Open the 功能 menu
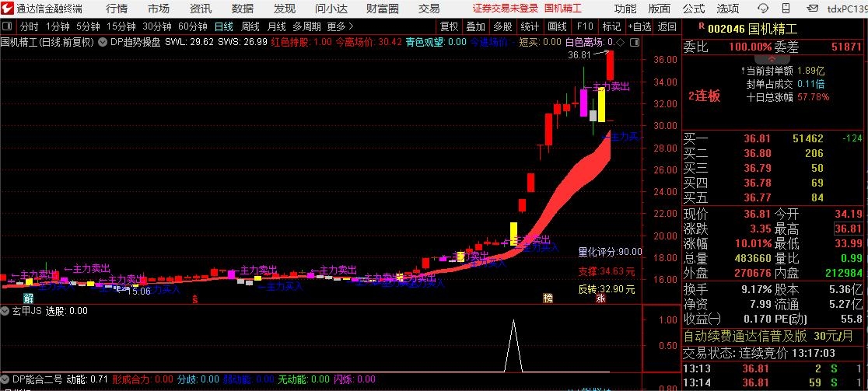Viewport: 868px width, 391px height. pyautogui.click(x=625, y=9)
